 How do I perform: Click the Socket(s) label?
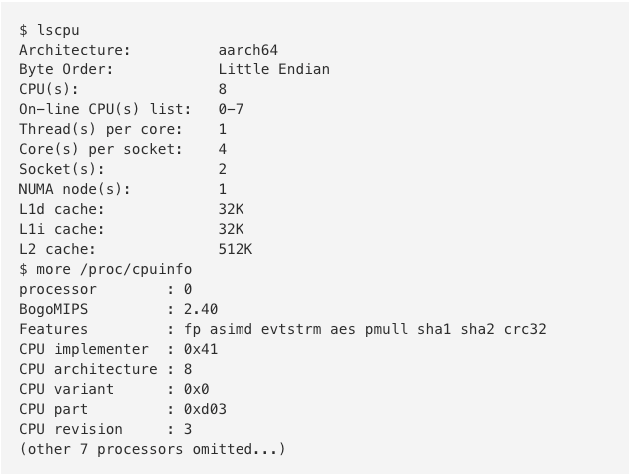click(x=62, y=170)
